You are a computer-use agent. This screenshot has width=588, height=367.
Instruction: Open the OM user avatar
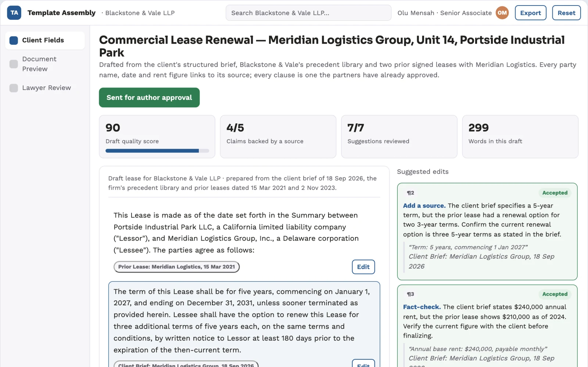pos(502,13)
